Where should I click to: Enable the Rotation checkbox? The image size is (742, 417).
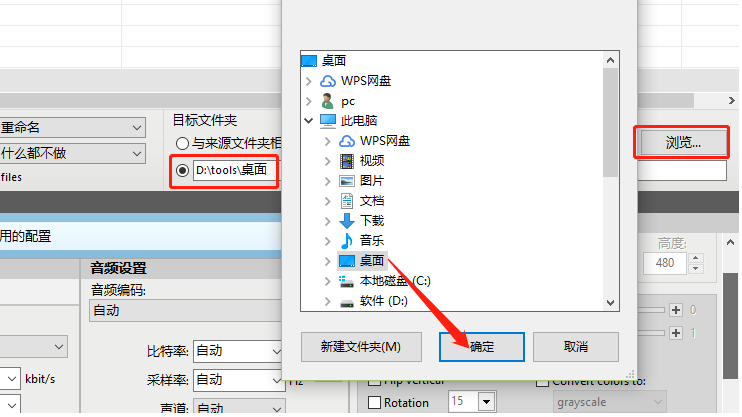(x=374, y=403)
